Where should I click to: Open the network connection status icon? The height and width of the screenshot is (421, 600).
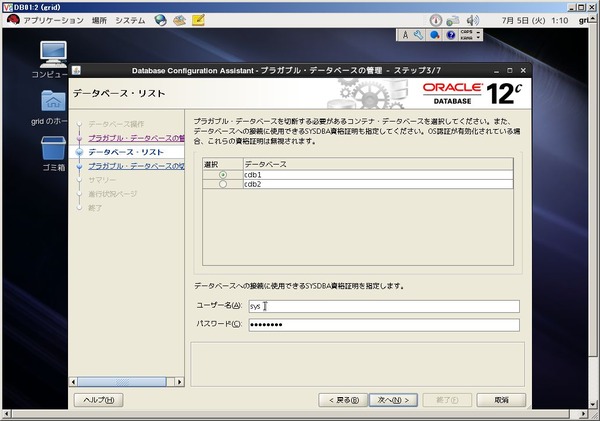pos(453,20)
